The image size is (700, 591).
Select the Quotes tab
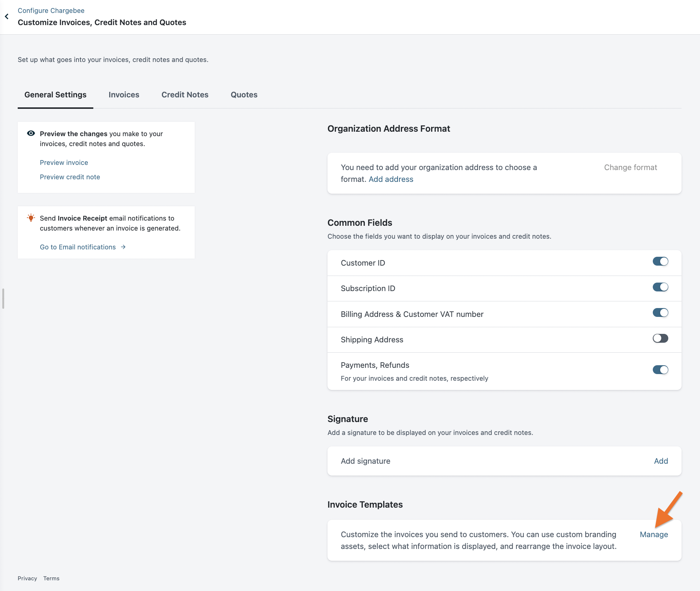[x=244, y=95]
